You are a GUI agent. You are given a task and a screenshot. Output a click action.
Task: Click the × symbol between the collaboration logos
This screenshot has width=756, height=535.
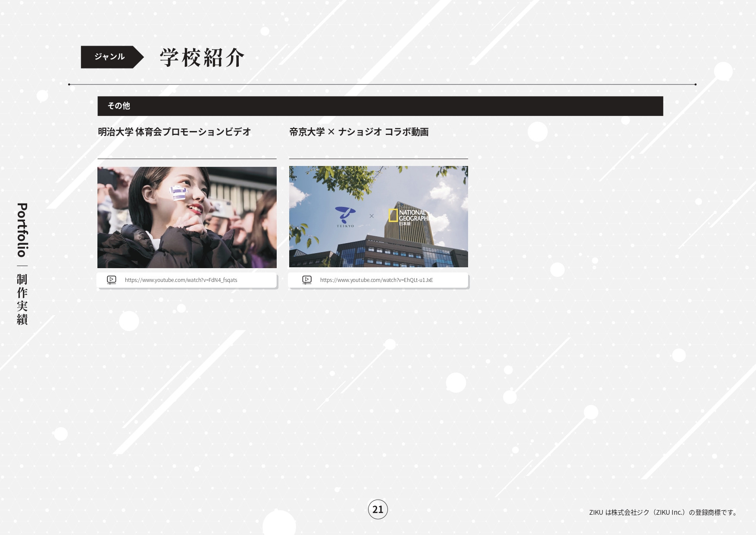(x=372, y=216)
